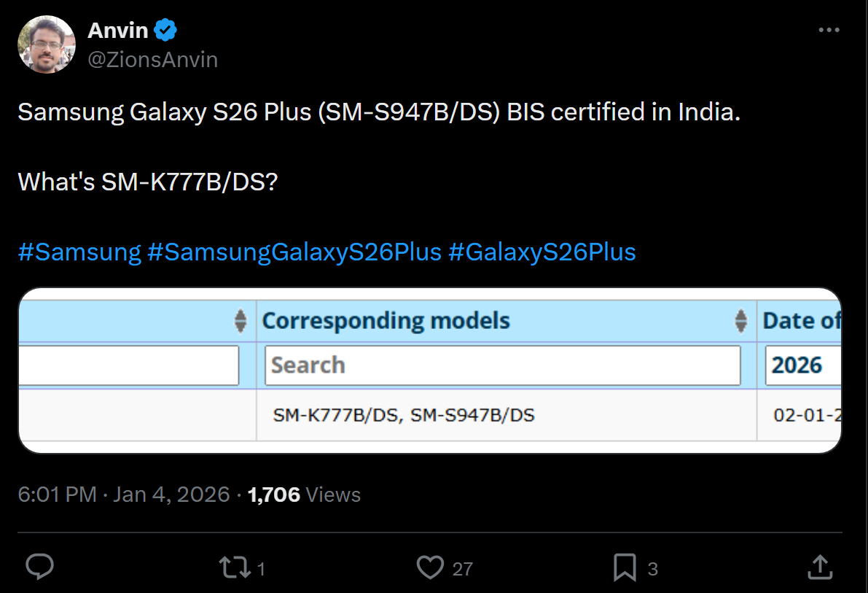
Task: Open Anvin's profile picture
Action: 47,44
